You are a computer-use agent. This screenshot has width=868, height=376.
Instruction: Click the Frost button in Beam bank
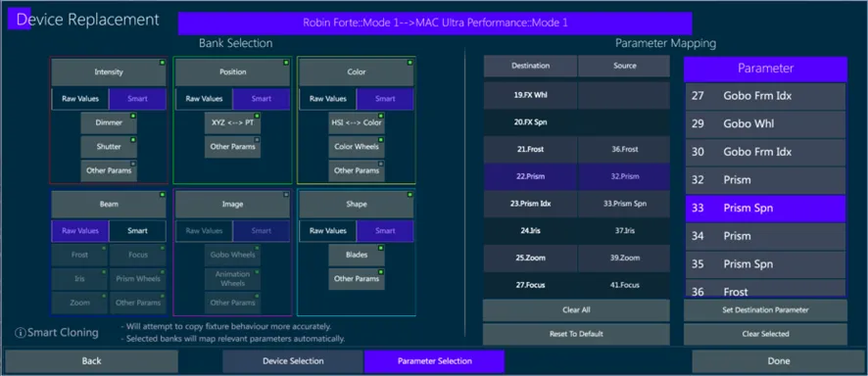tap(79, 256)
